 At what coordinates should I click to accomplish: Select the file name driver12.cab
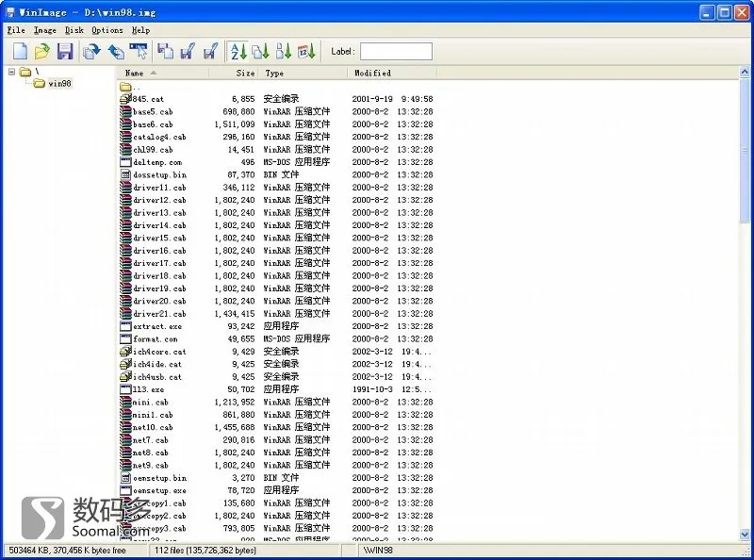(159, 200)
